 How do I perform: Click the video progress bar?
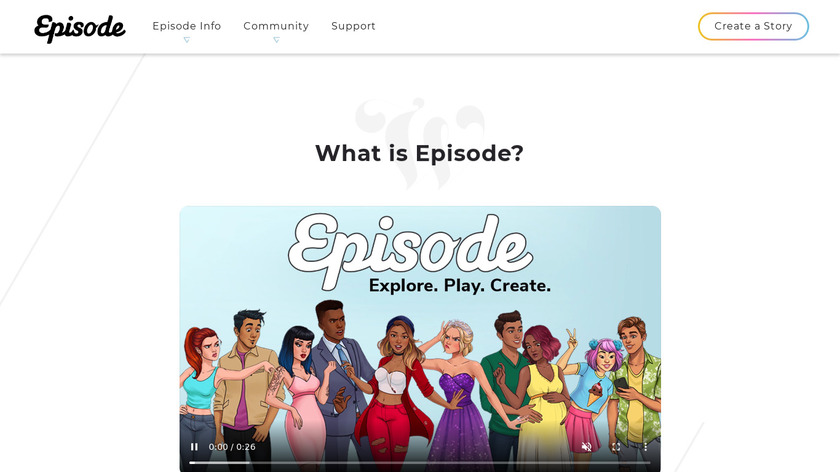(x=419, y=462)
